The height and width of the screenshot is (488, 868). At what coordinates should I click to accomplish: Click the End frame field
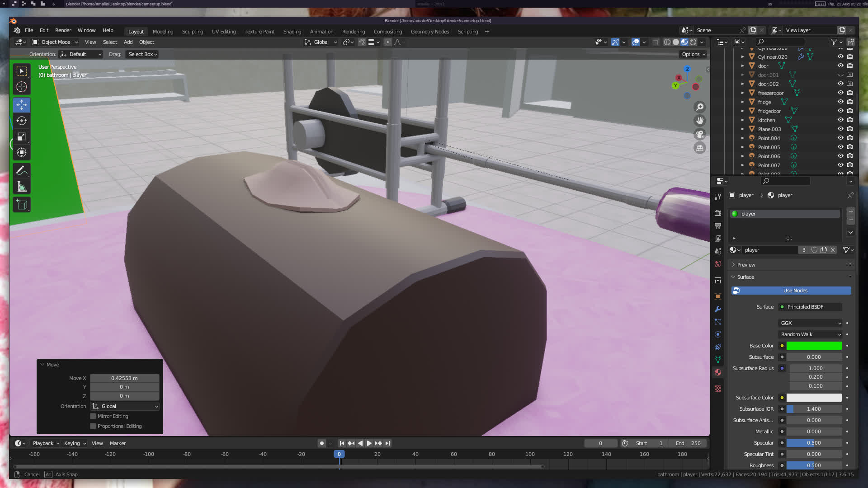[x=688, y=443]
